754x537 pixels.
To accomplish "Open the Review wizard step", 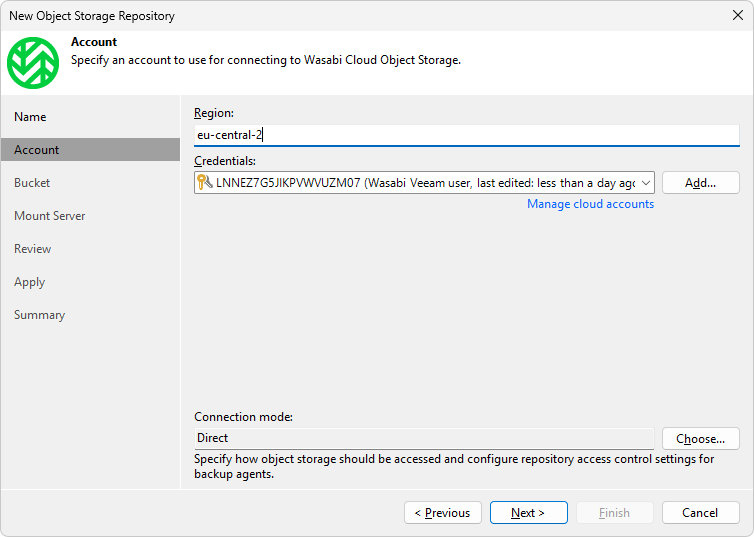I will [x=32, y=249].
